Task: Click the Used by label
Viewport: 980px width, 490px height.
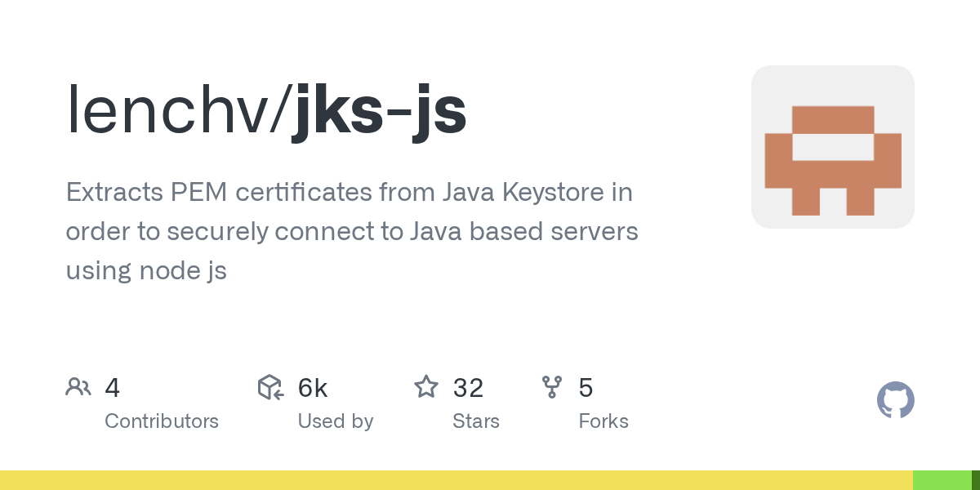Action: tap(336, 421)
